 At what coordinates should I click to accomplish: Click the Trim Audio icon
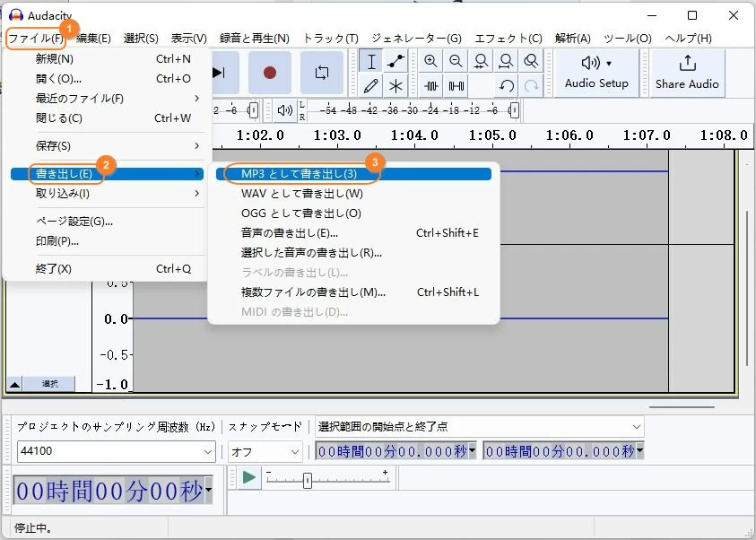point(430,86)
